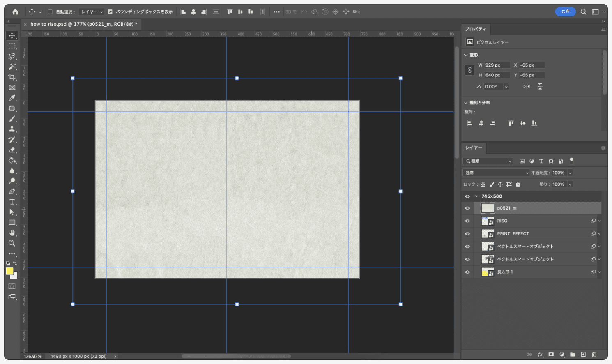Flip vertically in the Properties panel

coord(540,86)
